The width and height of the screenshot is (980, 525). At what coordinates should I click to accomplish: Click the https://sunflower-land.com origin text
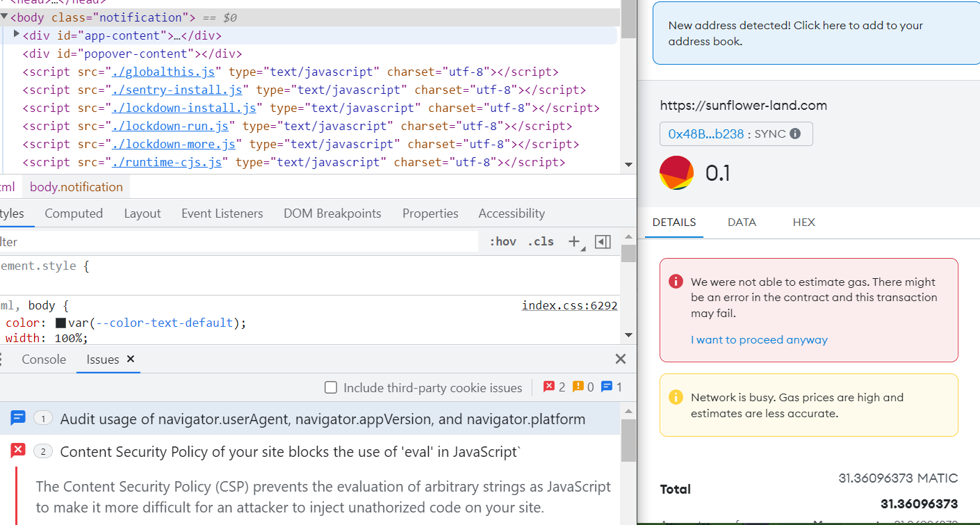744,106
